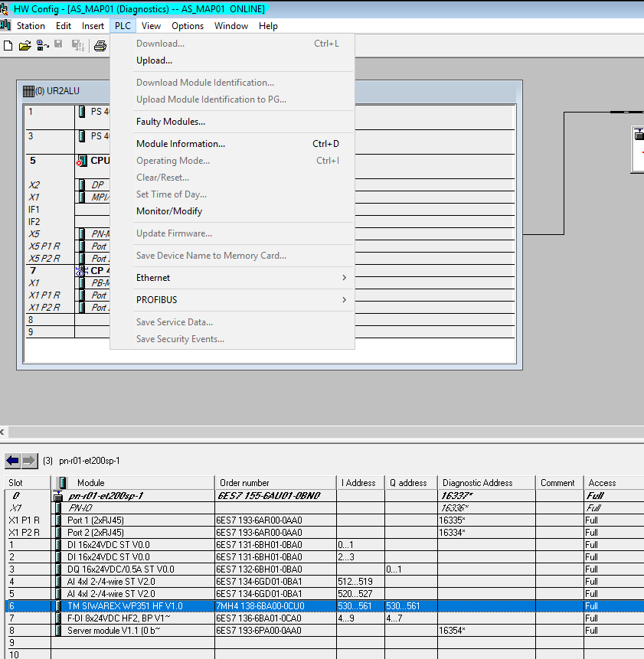Image resolution: width=644 pixels, height=659 pixels.
Task: Choose Module Information from PLC menu
Action: click(x=181, y=144)
